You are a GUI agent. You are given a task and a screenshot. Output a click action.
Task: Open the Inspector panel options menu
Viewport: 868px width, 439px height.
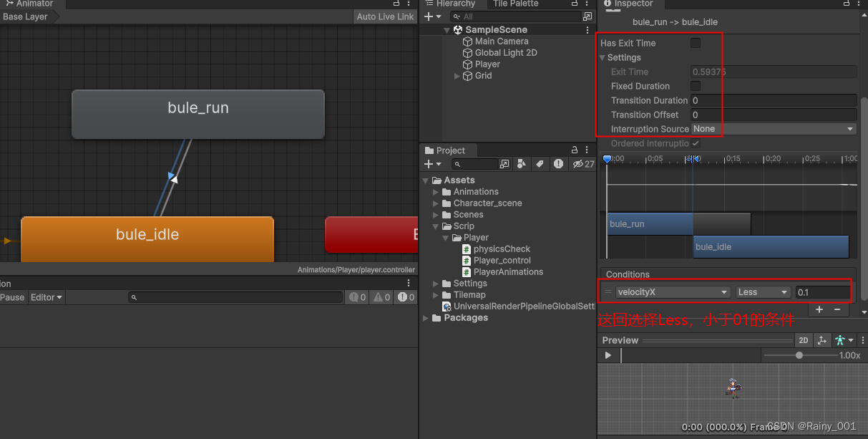(x=859, y=4)
